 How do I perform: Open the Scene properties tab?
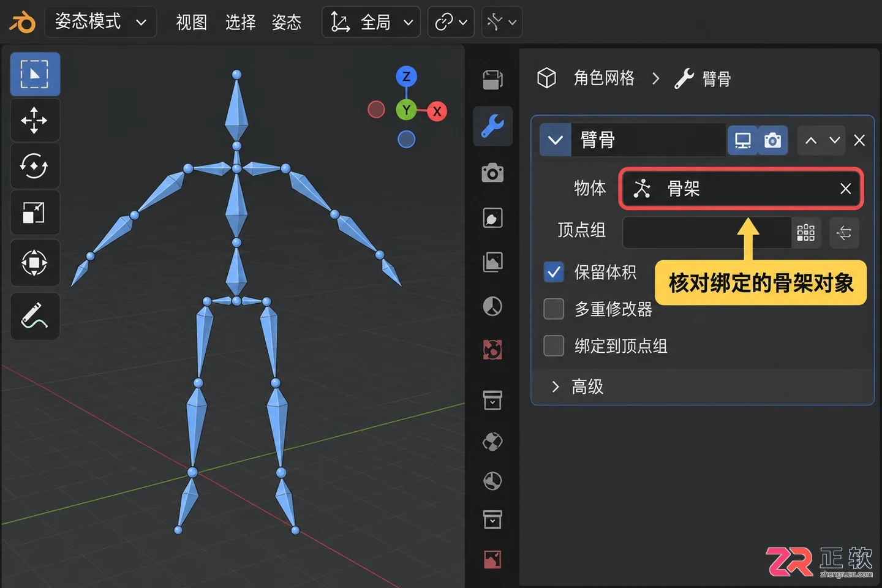[492, 306]
